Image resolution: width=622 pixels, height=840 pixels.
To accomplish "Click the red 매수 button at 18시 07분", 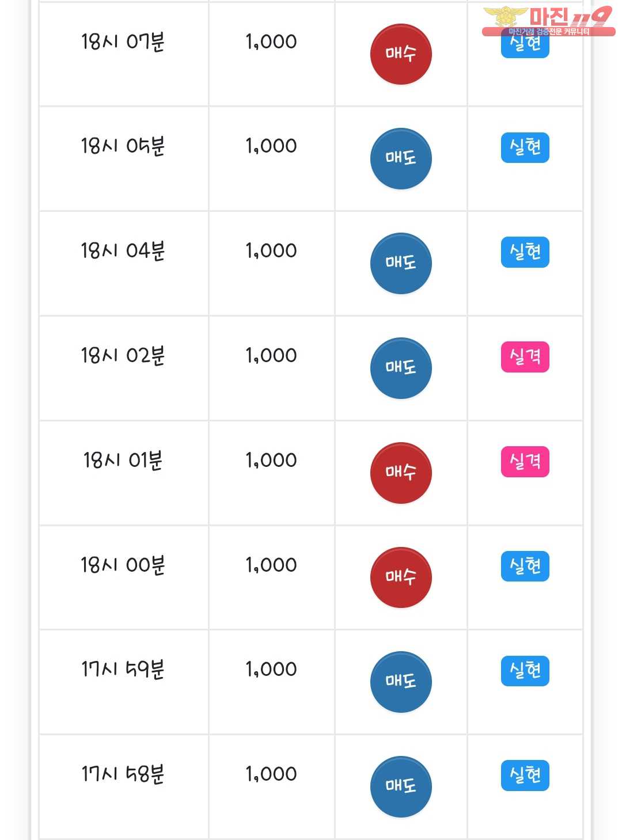I will [400, 54].
